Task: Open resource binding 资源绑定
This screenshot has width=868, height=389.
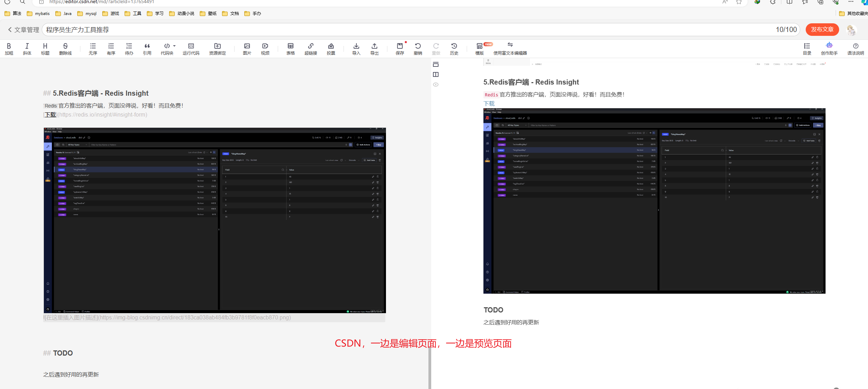Action: [x=218, y=49]
